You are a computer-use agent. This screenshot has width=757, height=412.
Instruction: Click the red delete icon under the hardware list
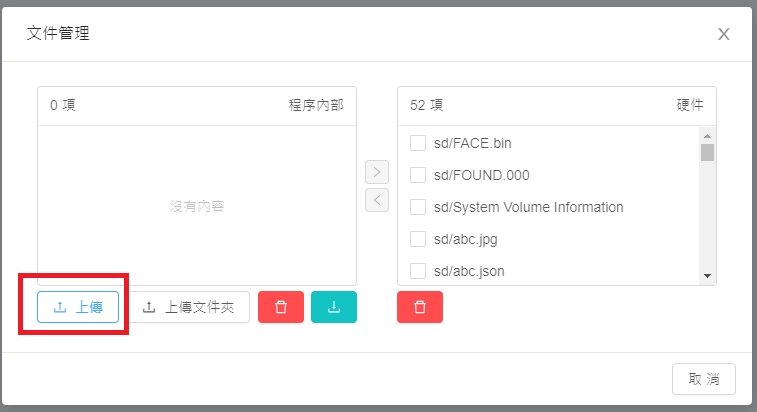(420, 307)
